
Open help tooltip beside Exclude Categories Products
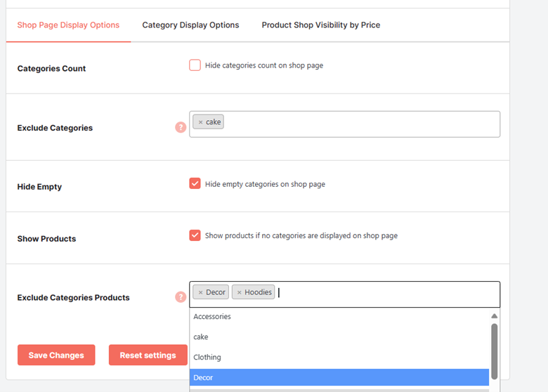coord(181,297)
